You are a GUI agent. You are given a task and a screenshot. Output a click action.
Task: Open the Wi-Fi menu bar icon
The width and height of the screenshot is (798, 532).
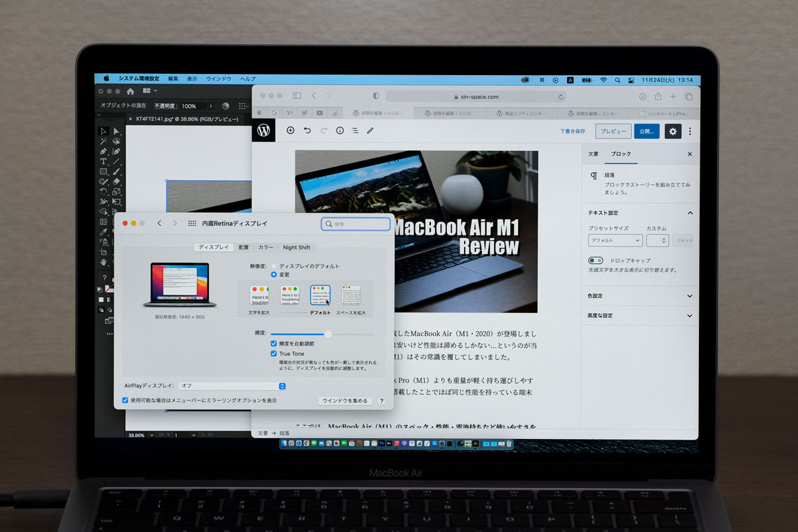(603, 79)
